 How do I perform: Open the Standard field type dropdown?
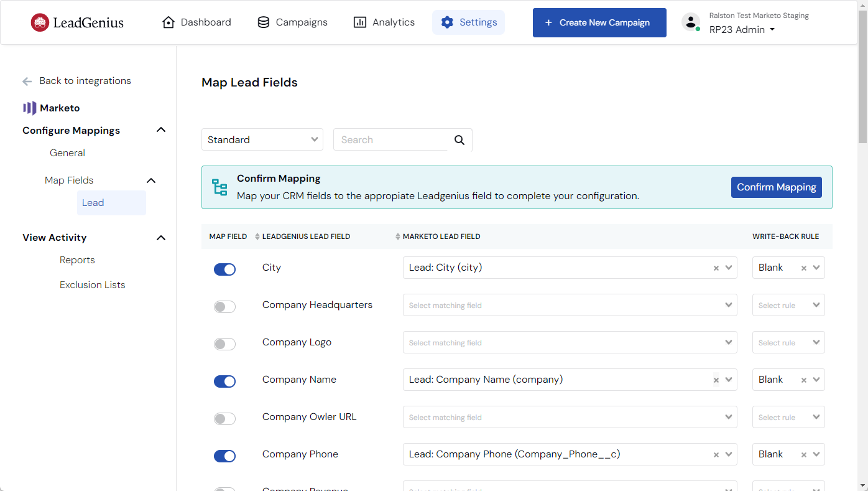click(262, 139)
